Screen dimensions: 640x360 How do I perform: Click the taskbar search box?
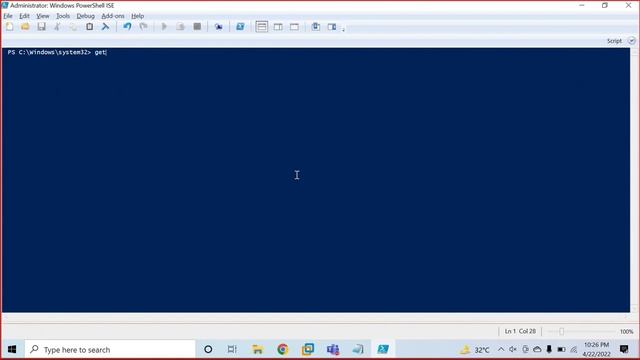[x=110, y=349]
